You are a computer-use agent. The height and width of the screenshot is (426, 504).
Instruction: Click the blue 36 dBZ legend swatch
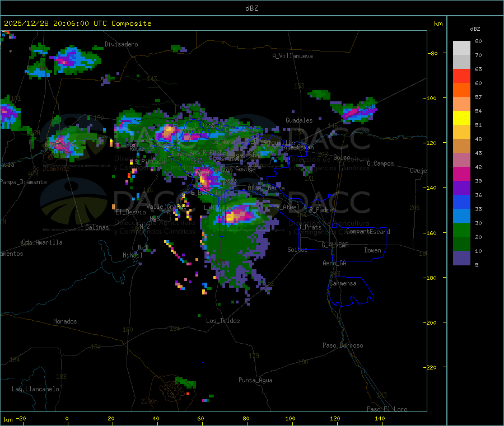[461, 202]
